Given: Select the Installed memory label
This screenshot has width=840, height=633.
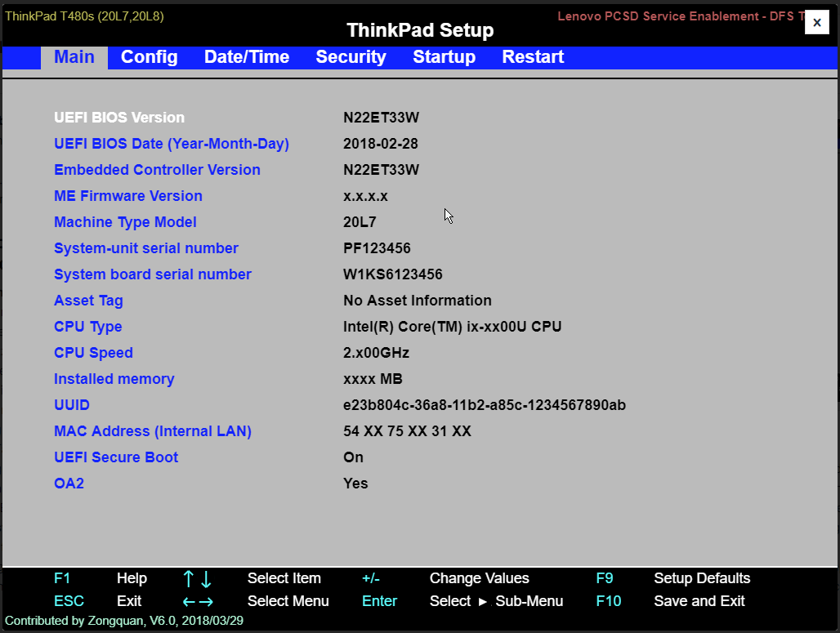Looking at the screenshot, I should pyautogui.click(x=114, y=379).
